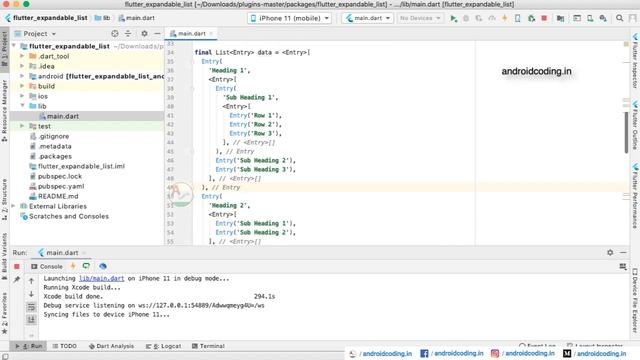Click the Project Structure icon in toolbar
640x360 pixels.
(560, 18)
